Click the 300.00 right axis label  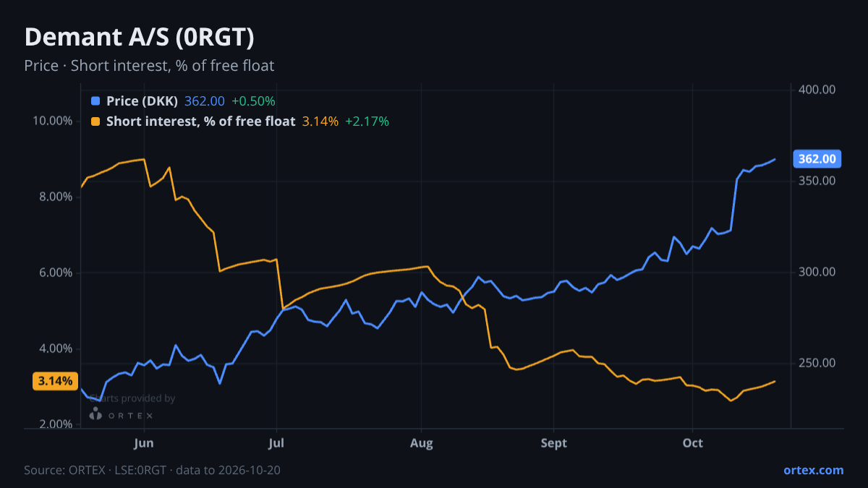[x=817, y=272]
